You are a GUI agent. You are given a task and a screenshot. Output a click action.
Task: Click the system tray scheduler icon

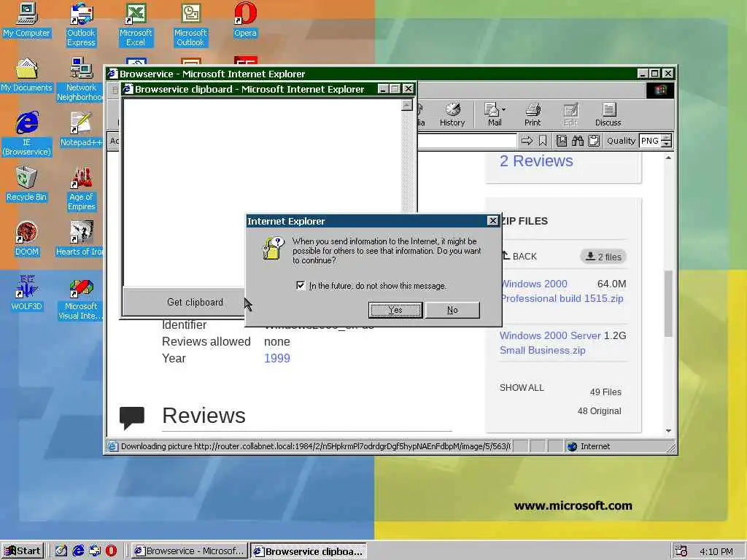pos(681,551)
